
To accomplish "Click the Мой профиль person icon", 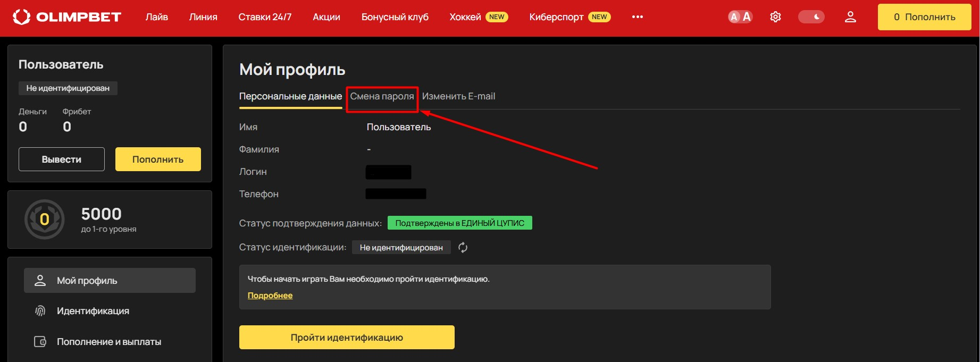I will coord(40,281).
